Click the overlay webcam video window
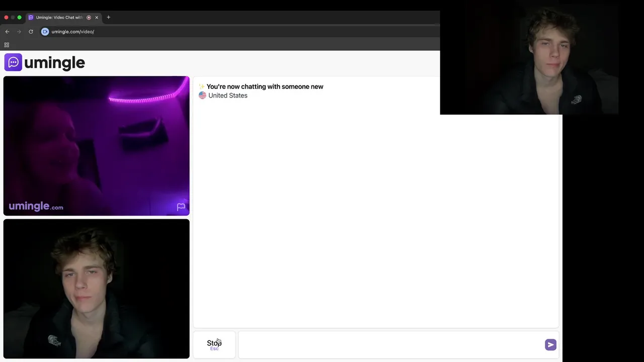 [529, 57]
